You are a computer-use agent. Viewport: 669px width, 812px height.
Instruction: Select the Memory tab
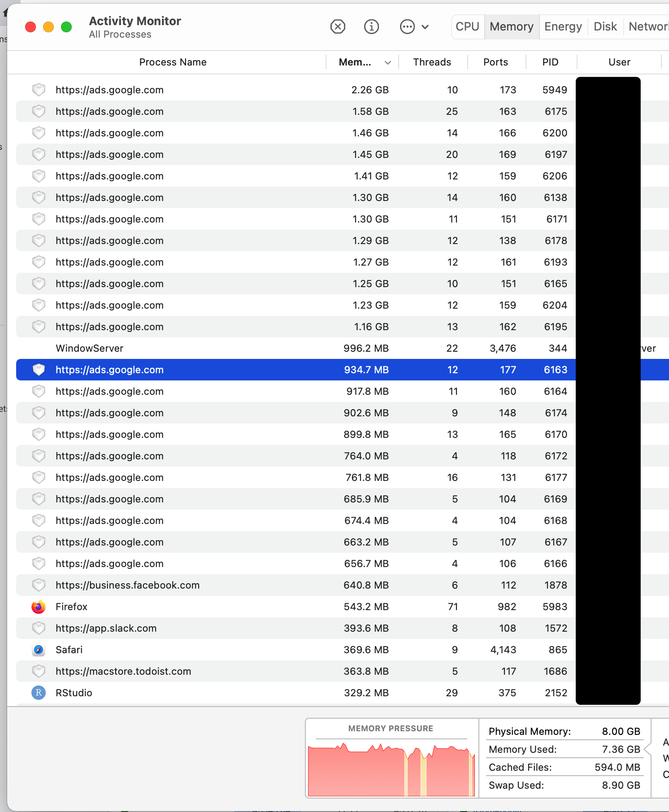pos(512,27)
